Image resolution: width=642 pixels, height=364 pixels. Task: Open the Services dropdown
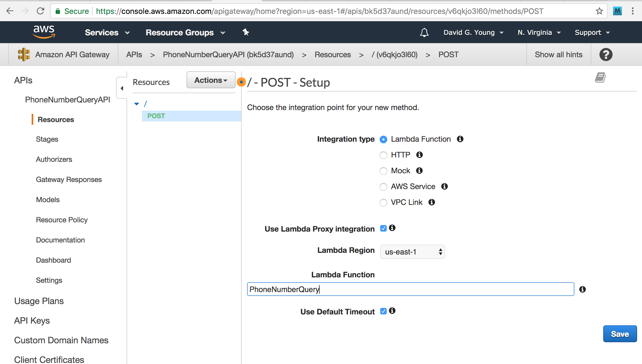pyautogui.click(x=107, y=32)
